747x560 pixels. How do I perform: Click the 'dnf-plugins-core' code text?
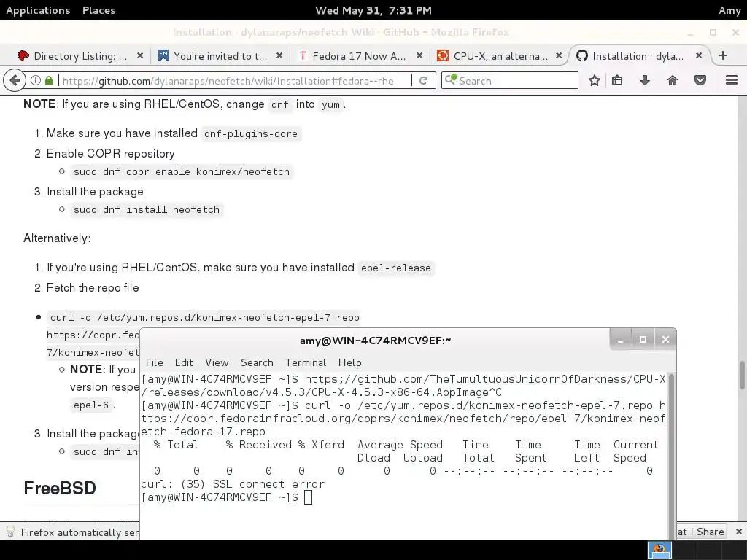click(x=251, y=134)
